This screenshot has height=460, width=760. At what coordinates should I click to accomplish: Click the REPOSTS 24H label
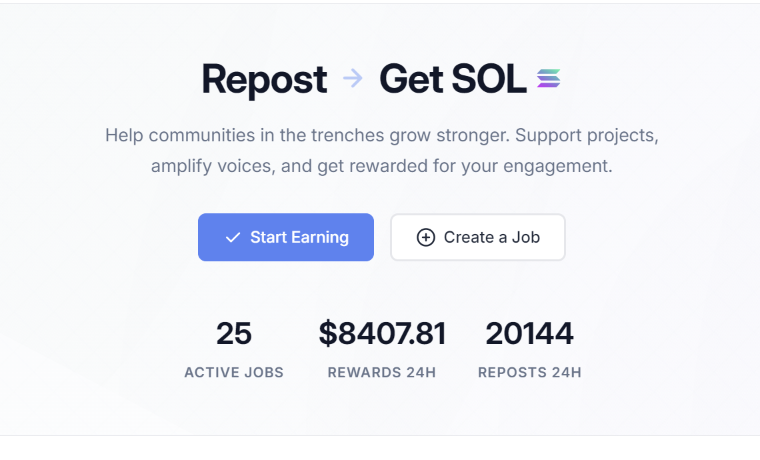529,372
